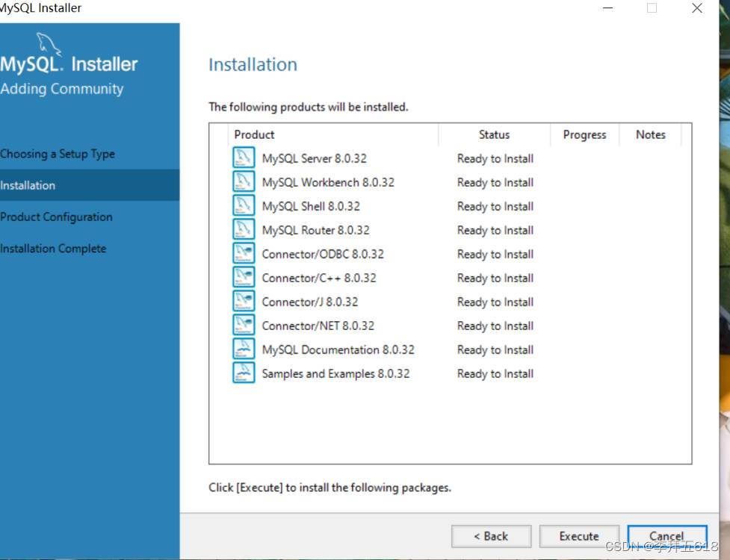This screenshot has height=560, width=730.
Task: Click Ready to Install status for MySQL Workbench
Action: pyautogui.click(x=495, y=182)
